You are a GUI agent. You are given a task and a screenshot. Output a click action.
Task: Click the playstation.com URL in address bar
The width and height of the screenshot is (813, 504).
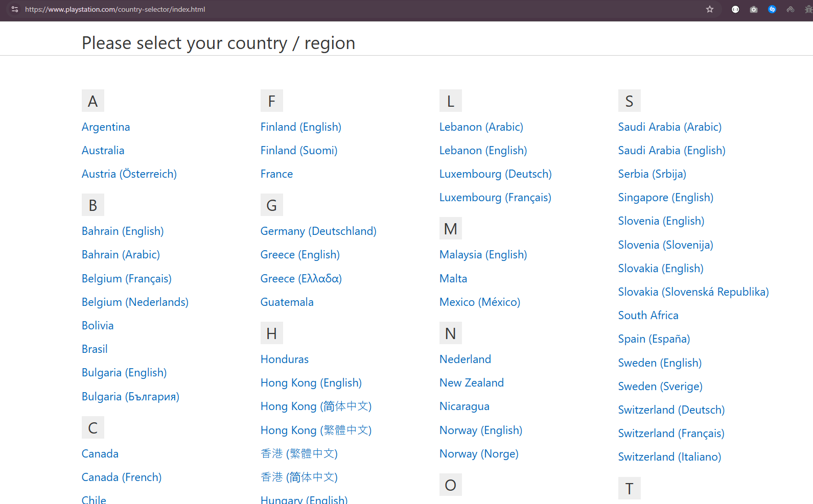[x=115, y=9]
